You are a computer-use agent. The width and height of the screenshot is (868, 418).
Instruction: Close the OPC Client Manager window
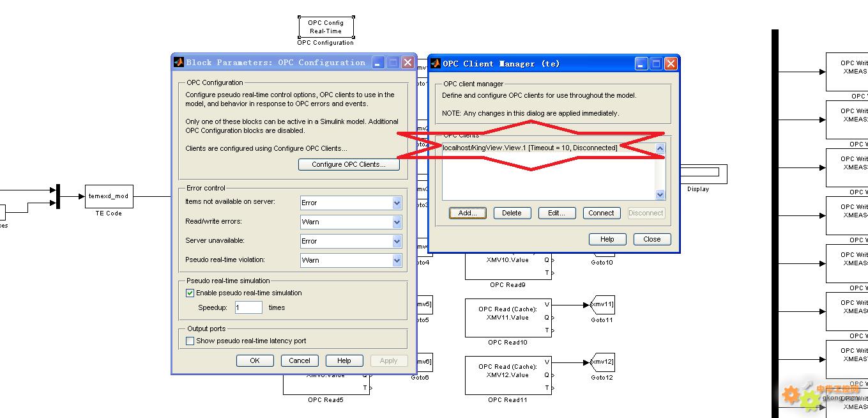pyautogui.click(x=671, y=63)
